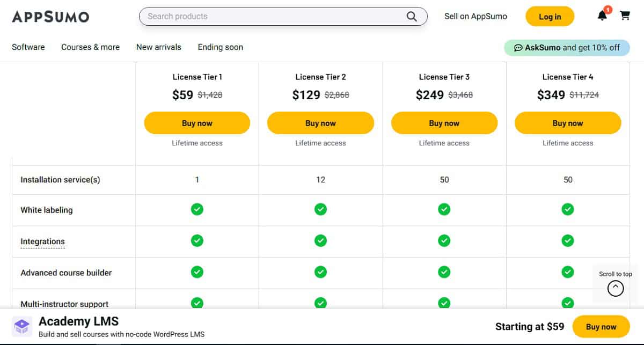This screenshot has height=345, width=644.
Task: Click Integrations checkmark under Tier 1
Action: point(197,241)
